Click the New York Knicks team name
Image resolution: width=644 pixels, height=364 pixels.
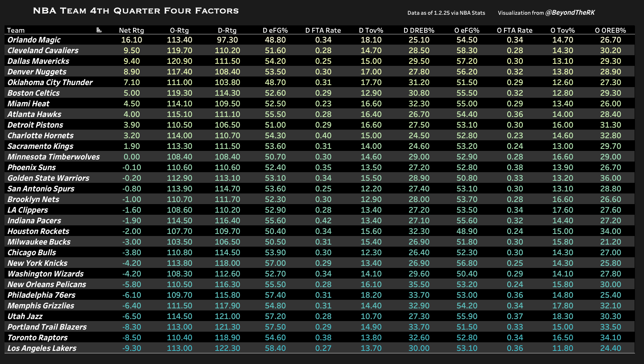click(37, 263)
